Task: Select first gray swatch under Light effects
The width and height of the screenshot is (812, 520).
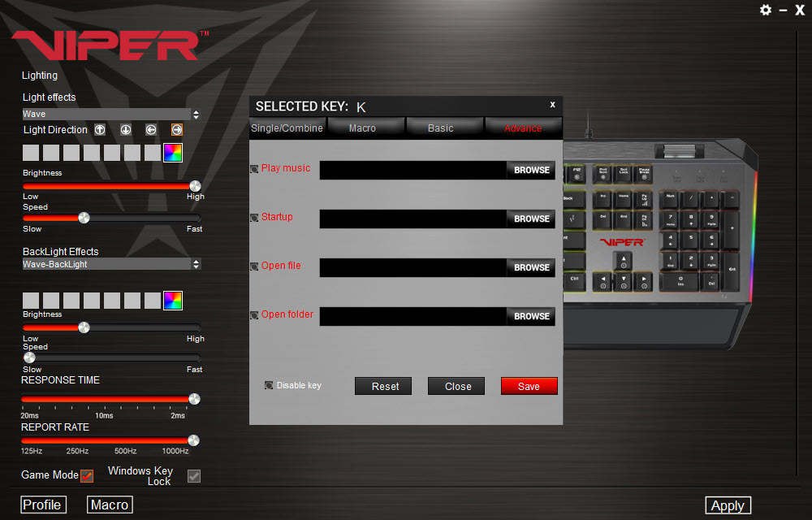Action: [31, 153]
